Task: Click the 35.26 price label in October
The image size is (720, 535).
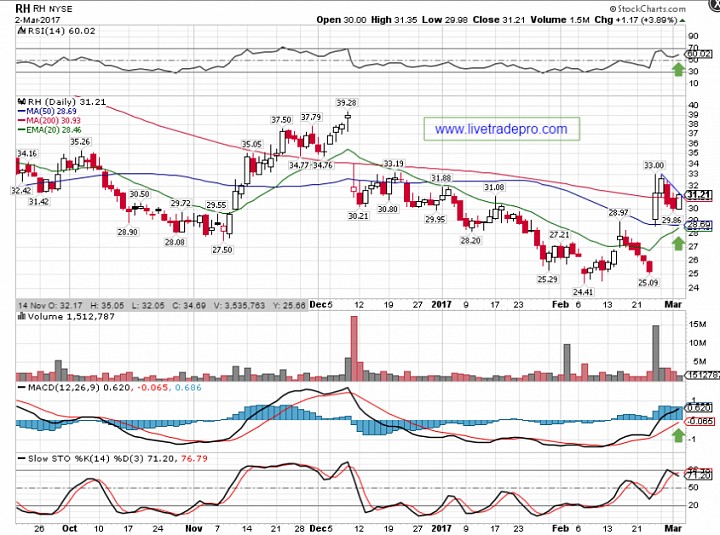Action: (80, 142)
